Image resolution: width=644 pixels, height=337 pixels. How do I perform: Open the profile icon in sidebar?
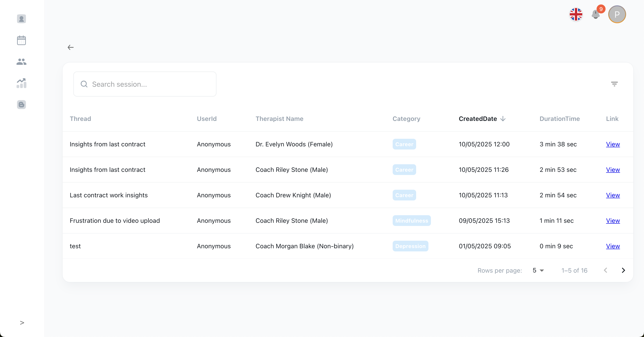[x=21, y=19]
